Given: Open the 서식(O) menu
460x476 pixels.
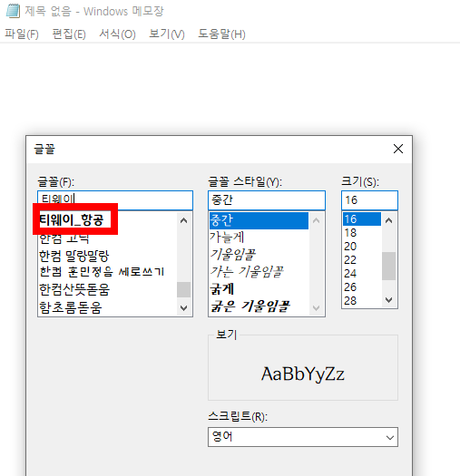Looking at the screenshot, I should point(117,34).
